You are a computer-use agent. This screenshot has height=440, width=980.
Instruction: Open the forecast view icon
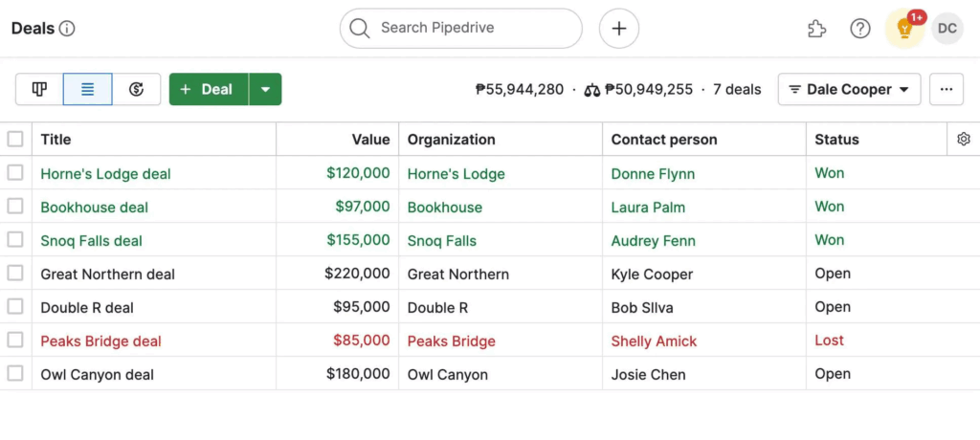(x=136, y=89)
